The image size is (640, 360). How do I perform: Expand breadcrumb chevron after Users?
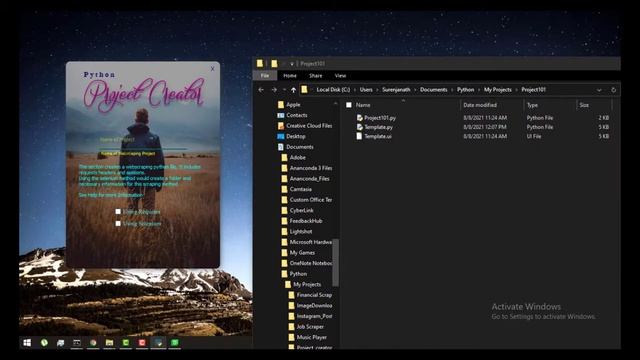[x=377, y=90]
